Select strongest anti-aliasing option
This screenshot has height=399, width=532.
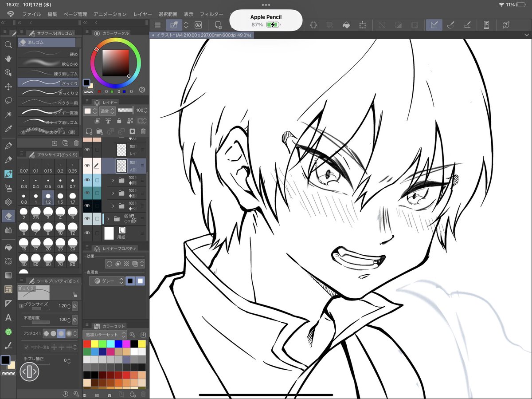click(70, 333)
